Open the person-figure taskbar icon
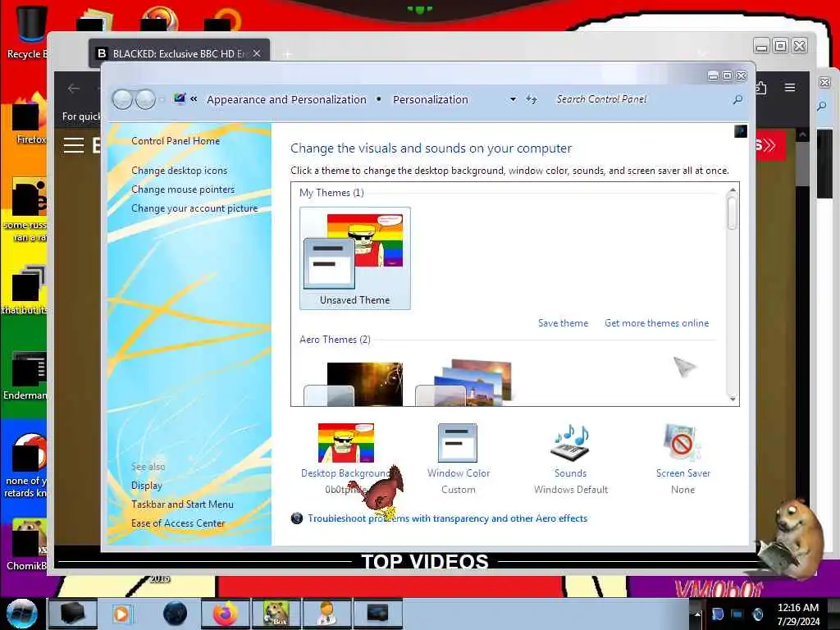The image size is (840, 630). click(x=326, y=614)
